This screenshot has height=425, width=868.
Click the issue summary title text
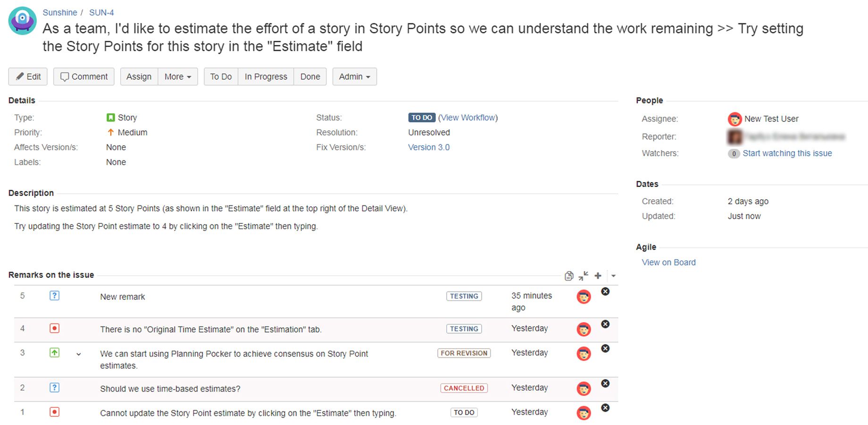[423, 37]
